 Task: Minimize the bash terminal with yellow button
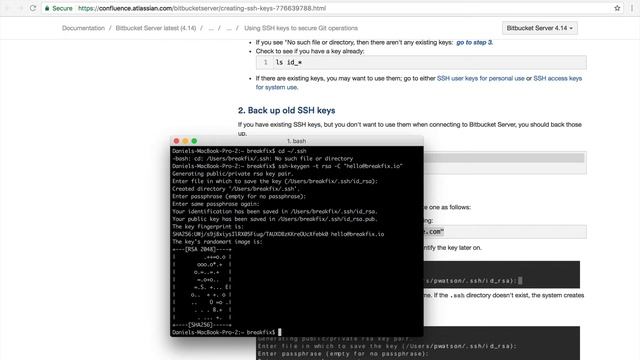[x=185, y=141]
